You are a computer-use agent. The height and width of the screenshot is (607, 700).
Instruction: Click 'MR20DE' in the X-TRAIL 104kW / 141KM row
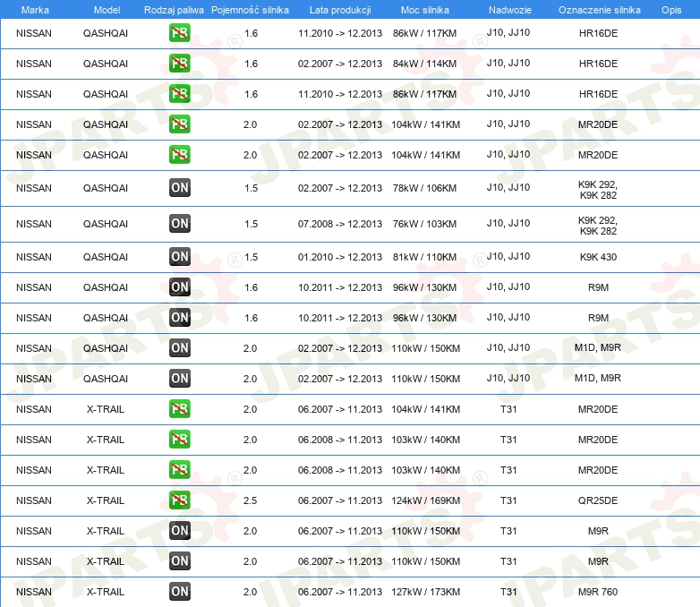[598, 409]
